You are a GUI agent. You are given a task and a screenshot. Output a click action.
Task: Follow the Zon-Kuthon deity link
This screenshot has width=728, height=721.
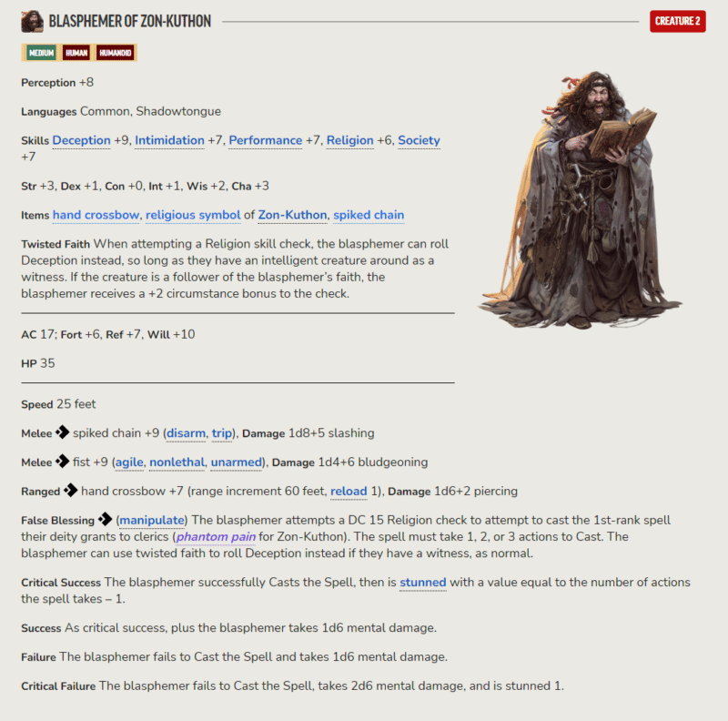click(x=292, y=215)
